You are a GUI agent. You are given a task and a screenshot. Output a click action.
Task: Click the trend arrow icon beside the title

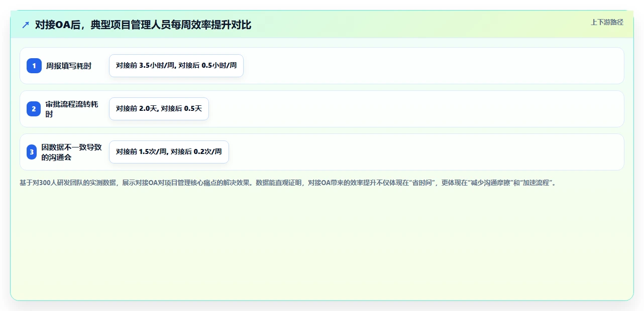pos(26,25)
